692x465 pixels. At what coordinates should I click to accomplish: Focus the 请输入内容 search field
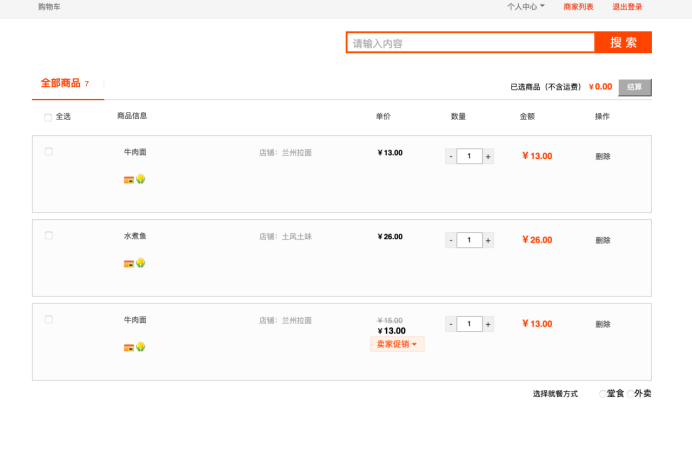tap(470, 43)
